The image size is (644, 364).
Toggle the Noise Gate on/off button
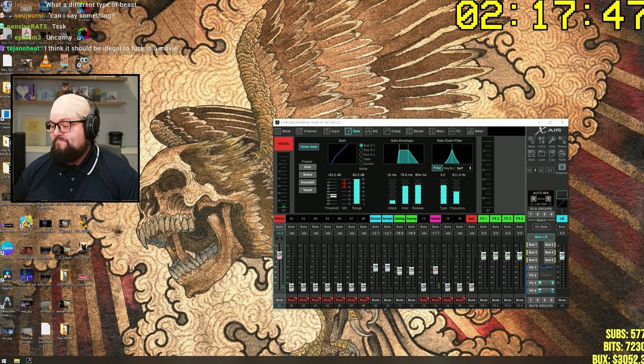pyautogui.click(x=309, y=147)
